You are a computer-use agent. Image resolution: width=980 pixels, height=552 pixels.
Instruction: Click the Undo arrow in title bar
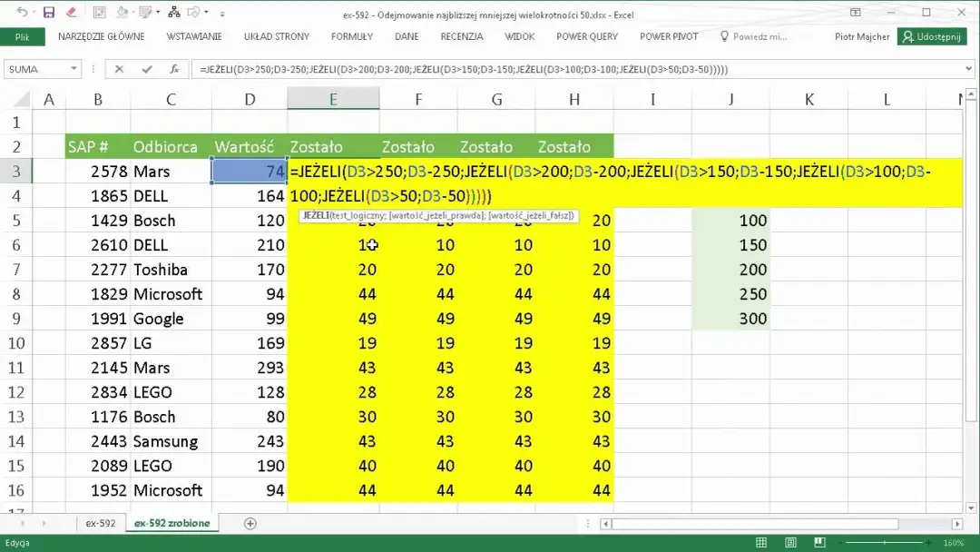pos(21,13)
